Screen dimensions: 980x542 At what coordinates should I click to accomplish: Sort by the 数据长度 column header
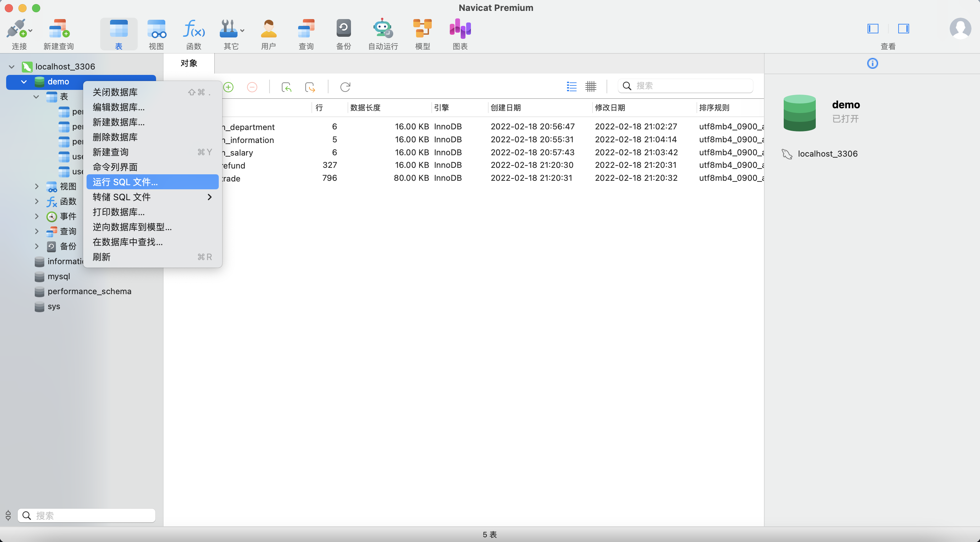[389, 108]
